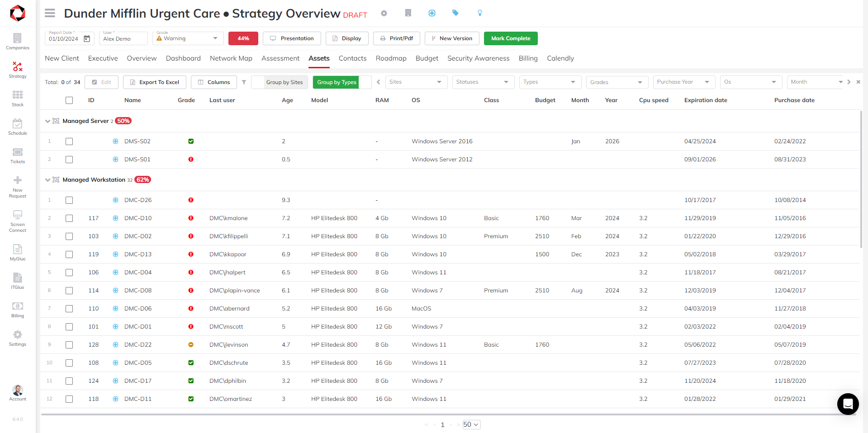Viewport: 868px width, 433px height.
Task: Check the box for DMC-D26
Action: click(x=69, y=200)
